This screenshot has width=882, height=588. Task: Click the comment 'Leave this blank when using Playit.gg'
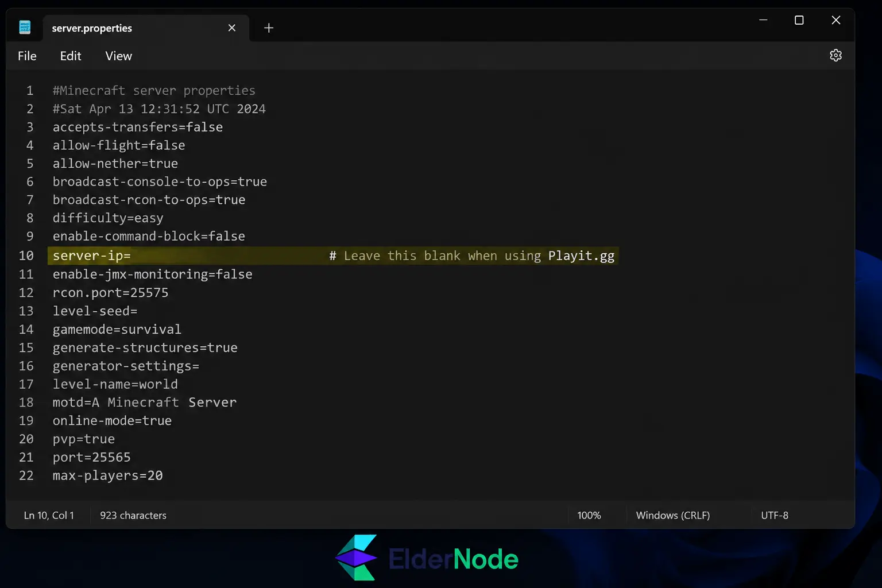coord(479,256)
